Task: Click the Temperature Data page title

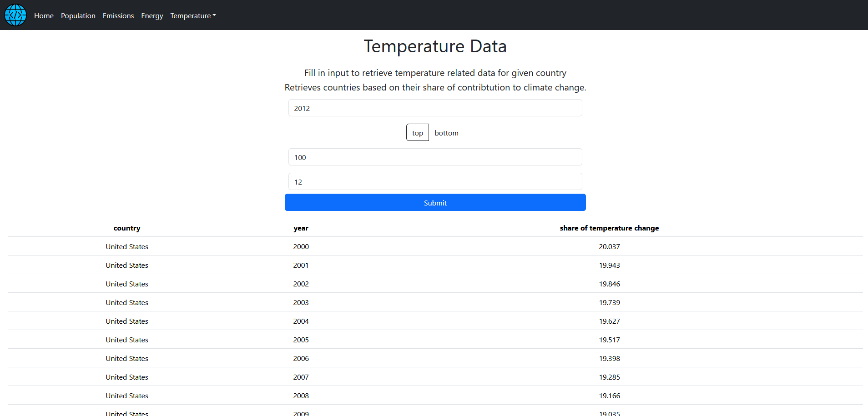Action: [x=434, y=46]
